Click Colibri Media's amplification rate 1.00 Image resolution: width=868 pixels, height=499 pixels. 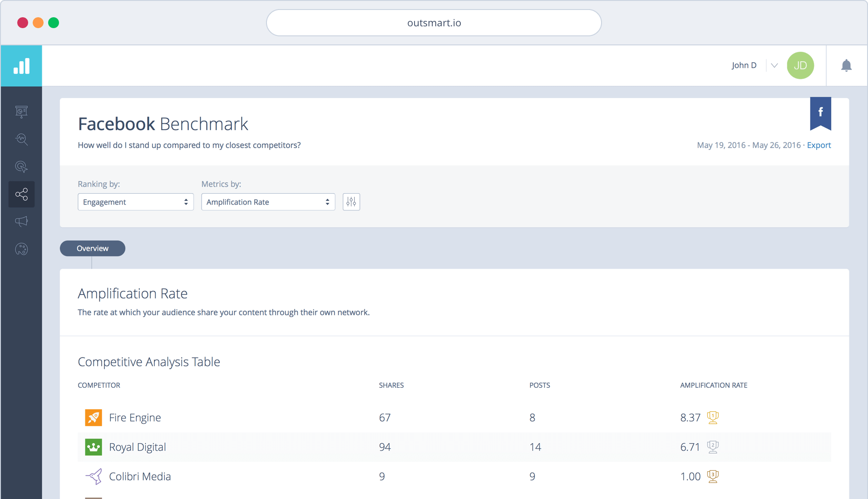[690, 476]
